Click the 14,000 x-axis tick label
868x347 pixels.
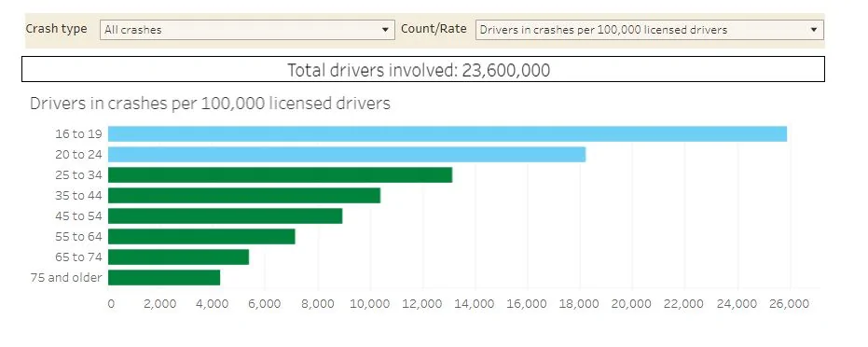point(475,304)
